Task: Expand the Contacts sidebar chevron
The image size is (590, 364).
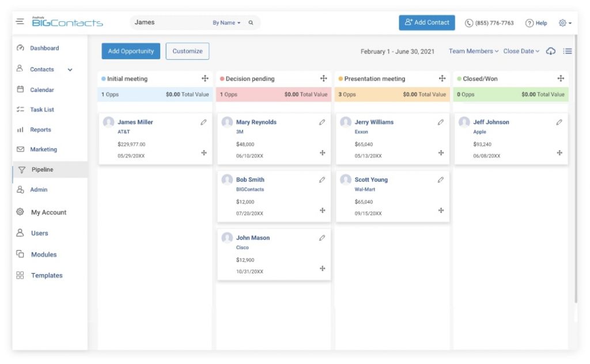Action: pos(70,70)
